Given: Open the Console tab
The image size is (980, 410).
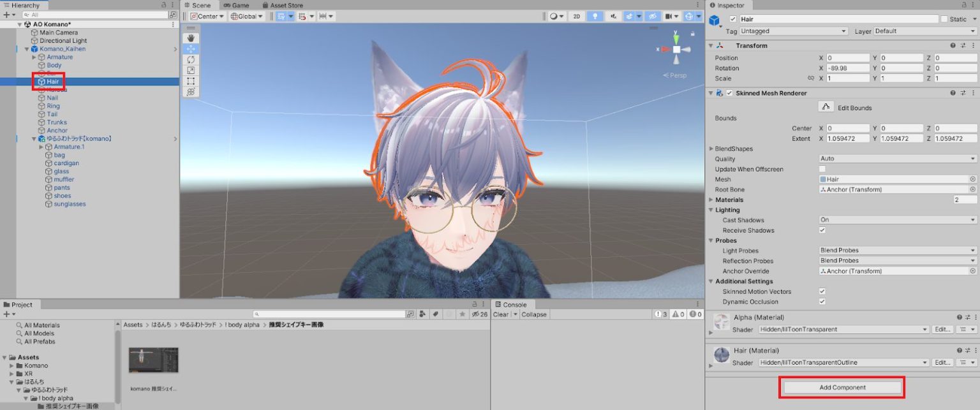Looking at the screenshot, I should (516, 304).
